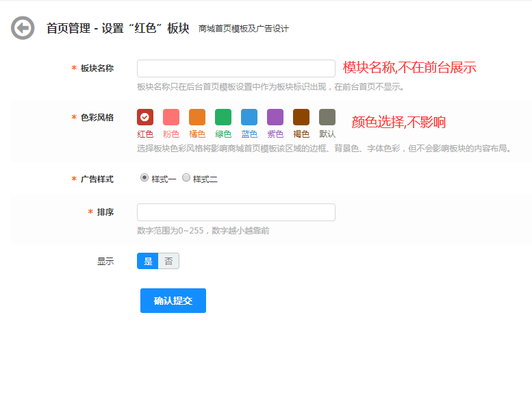
Task: Choose the blue (蓝色) color swatch
Action: (x=249, y=117)
